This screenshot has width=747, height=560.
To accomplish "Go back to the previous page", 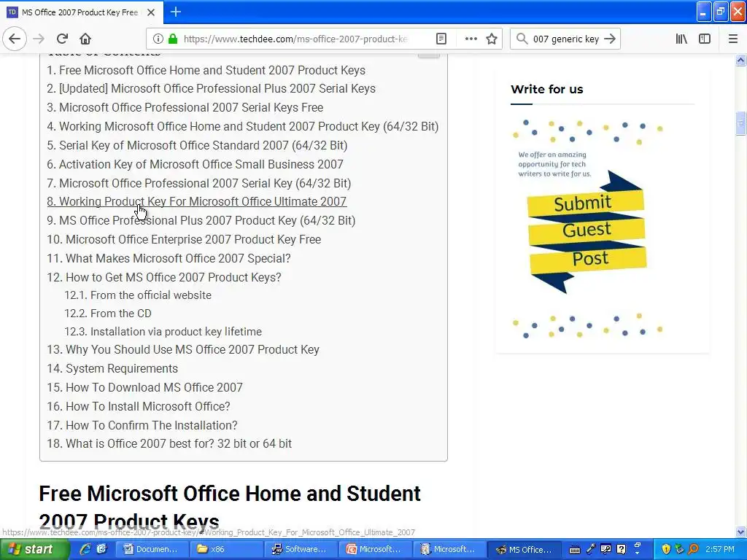I will [x=15, y=39].
